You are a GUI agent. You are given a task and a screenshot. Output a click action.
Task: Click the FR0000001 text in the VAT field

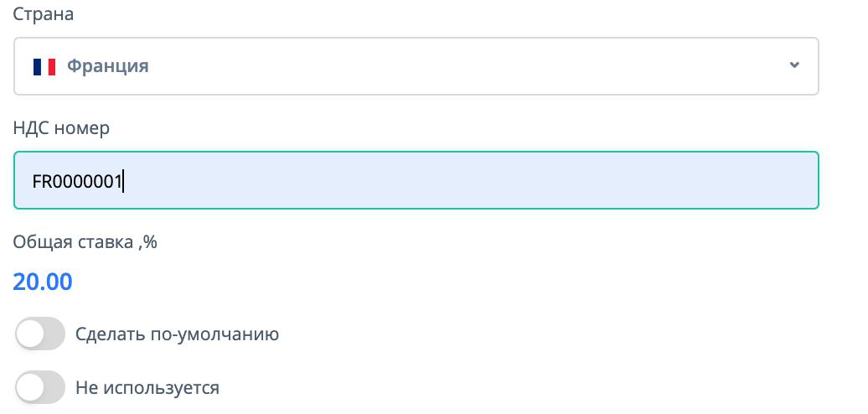(77, 181)
